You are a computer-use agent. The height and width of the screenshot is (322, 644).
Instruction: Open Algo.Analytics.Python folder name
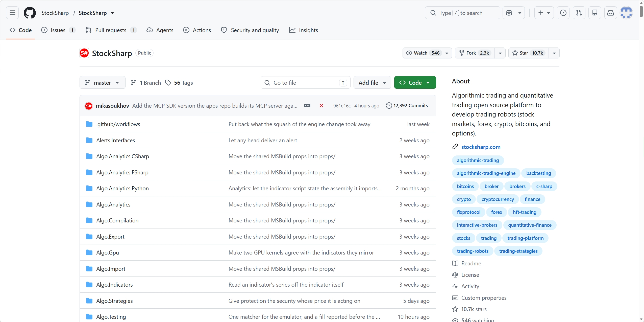[x=122, y=188]
